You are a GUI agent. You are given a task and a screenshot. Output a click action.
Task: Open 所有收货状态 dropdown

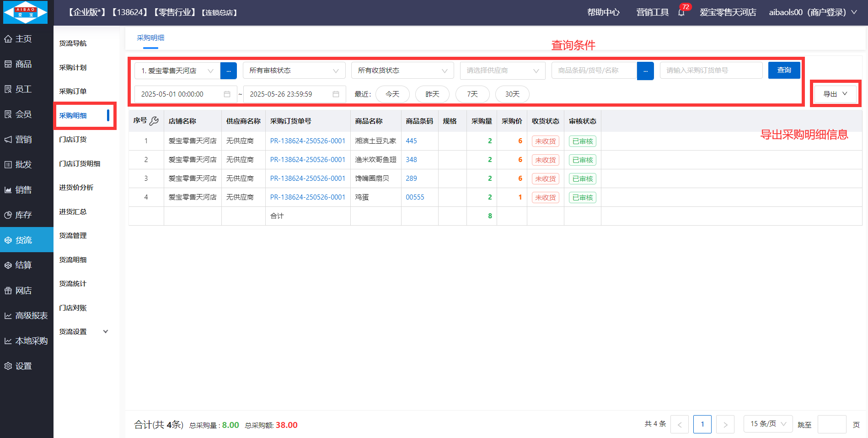tap(402, 70)
